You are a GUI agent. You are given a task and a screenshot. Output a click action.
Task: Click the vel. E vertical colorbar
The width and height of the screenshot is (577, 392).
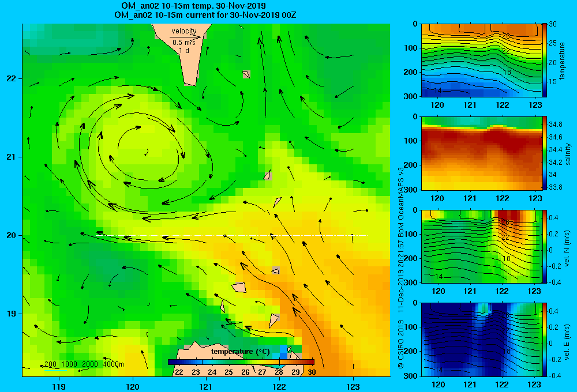pos(545,340)
